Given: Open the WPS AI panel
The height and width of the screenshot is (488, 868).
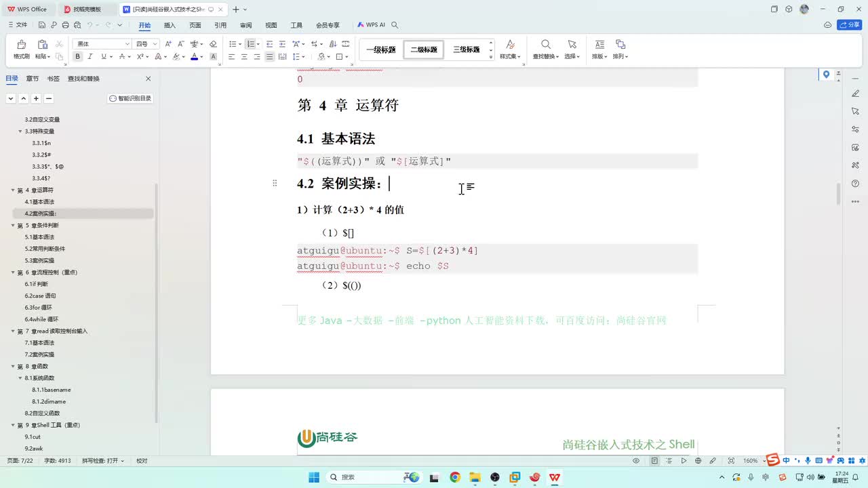Looking at the screenshot, I should (372, 25).
